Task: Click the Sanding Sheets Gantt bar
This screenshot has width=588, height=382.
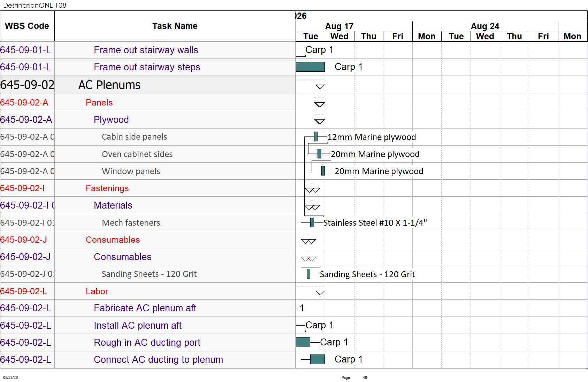Action: 308,274
